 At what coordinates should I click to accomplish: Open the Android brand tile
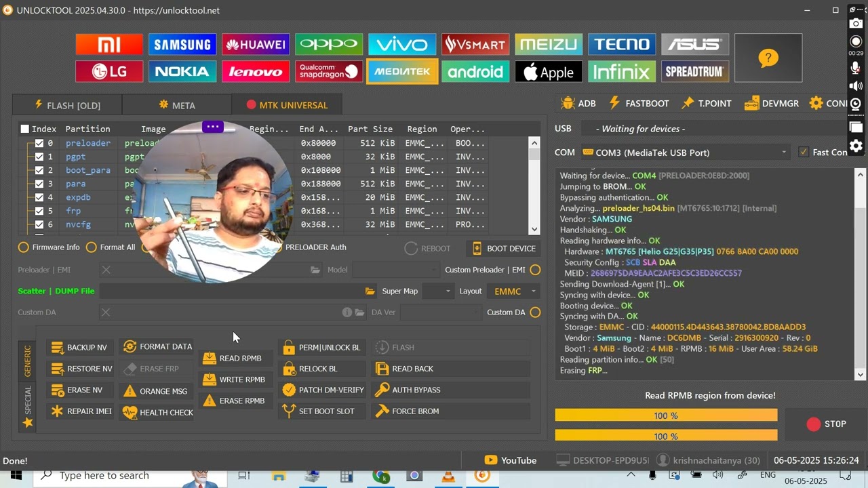point(475,71)
